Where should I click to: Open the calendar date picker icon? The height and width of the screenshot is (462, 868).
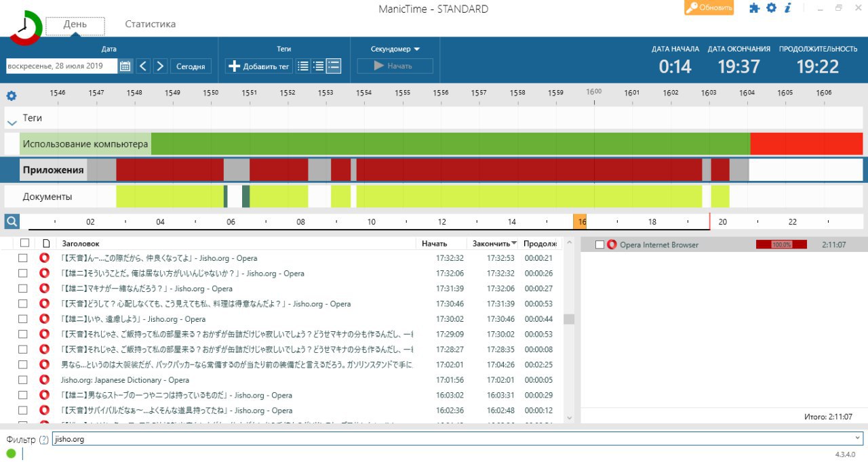(x=125, y=66)
